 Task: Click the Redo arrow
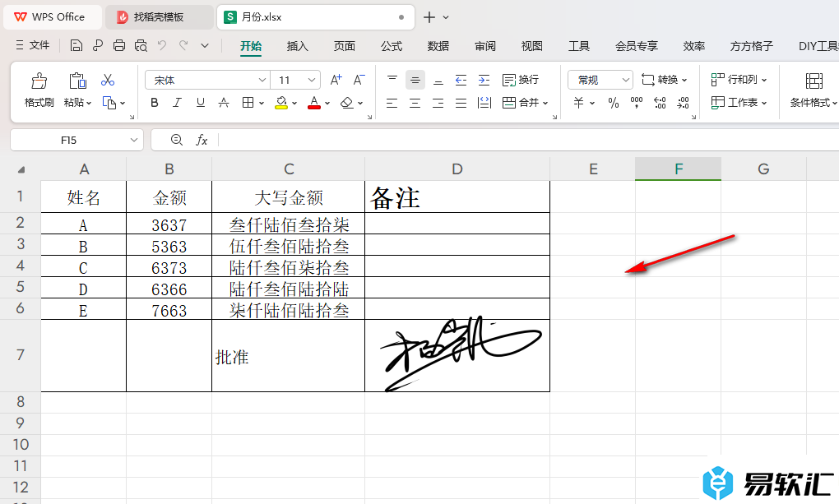click(183, 45)
